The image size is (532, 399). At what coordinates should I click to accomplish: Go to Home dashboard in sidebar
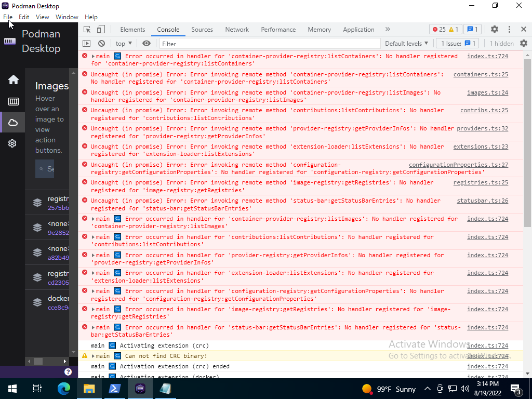13,79
